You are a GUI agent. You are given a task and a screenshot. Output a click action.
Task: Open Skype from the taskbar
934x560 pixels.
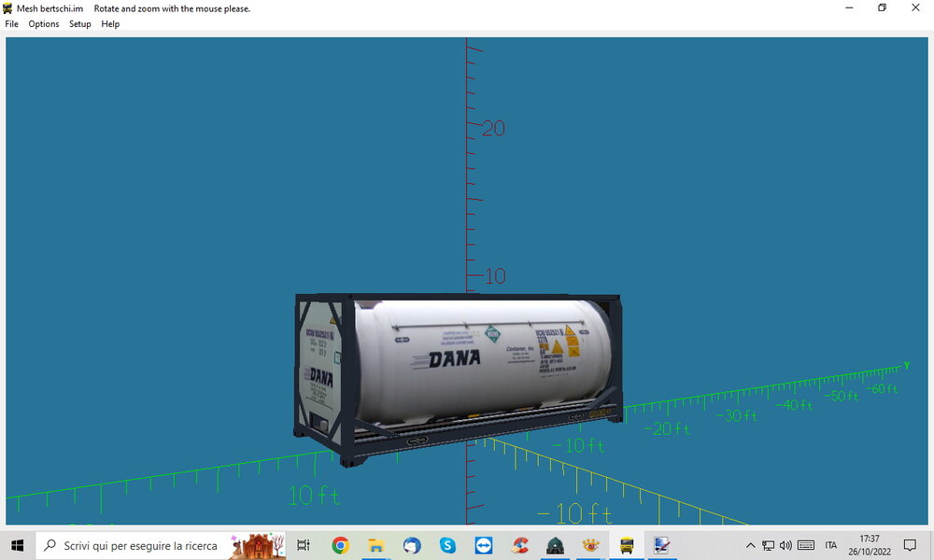click(447, 545)
